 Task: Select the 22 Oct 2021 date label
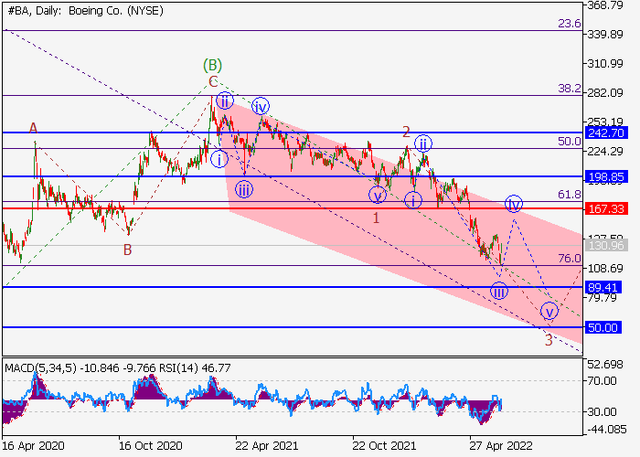pyautogui.click(x=384, y=446)
